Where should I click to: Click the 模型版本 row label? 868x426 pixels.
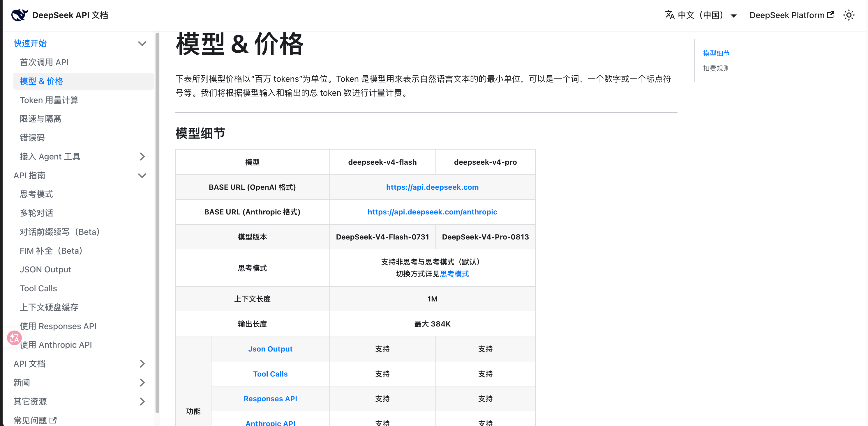point(252,237)
